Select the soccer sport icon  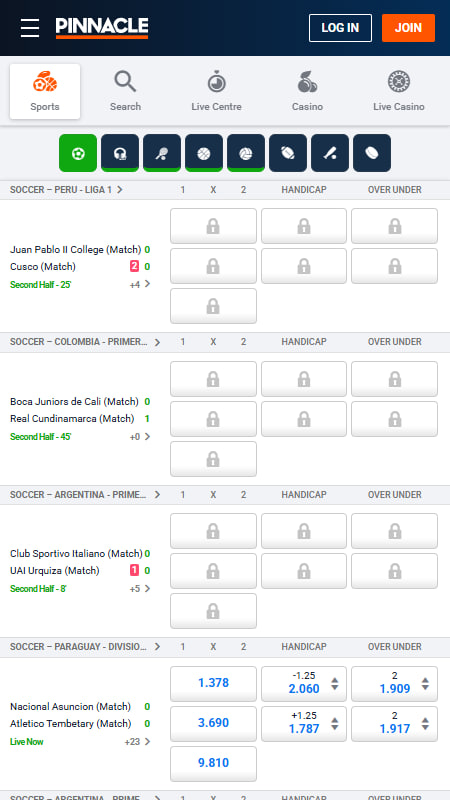coord(78,153)
